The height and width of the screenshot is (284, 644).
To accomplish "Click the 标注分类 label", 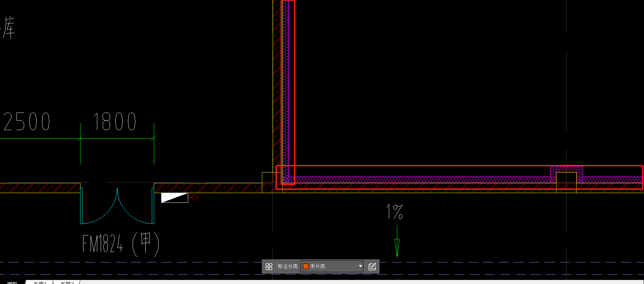I will 287,266.
